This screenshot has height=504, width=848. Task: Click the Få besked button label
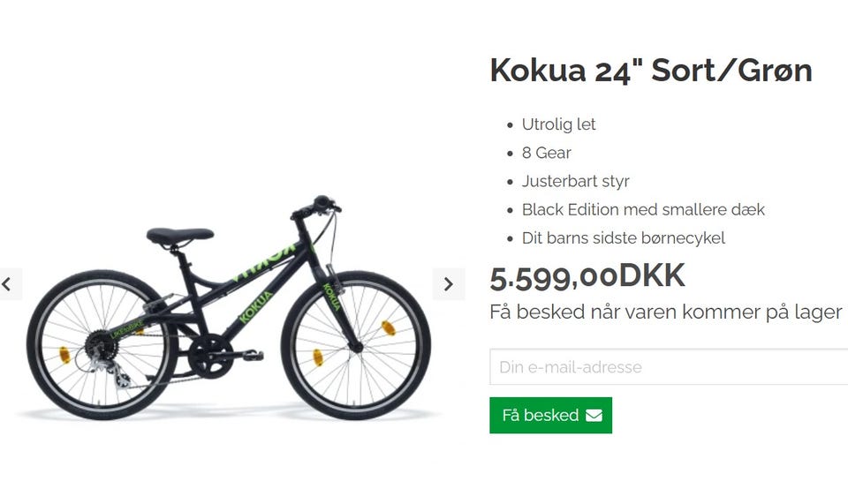[541, 415]
